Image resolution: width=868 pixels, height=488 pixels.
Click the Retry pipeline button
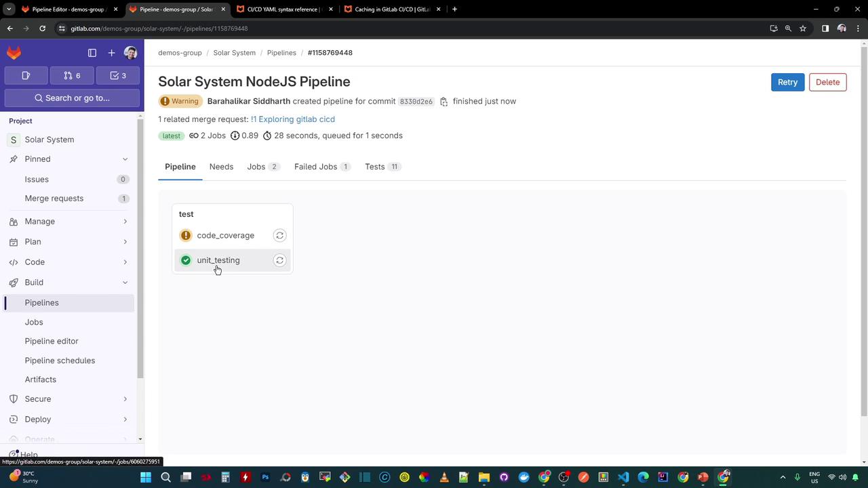(788, 82)
